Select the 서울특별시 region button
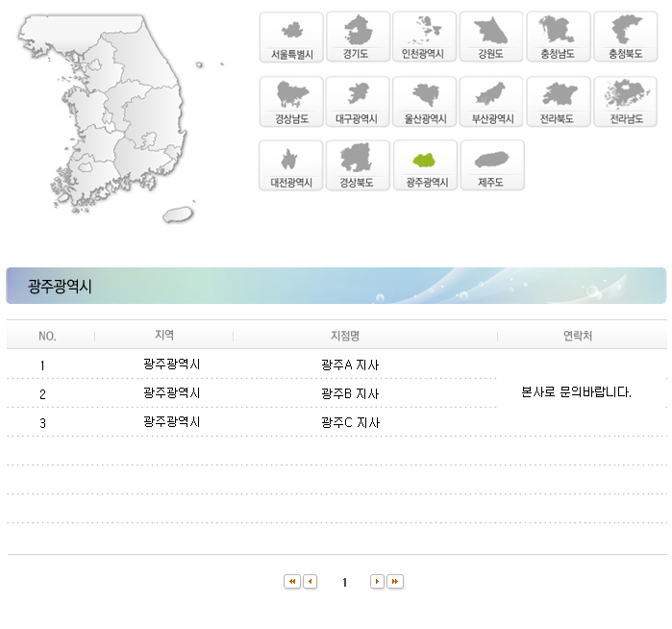672x629 pixels. [x=291, y=38]
